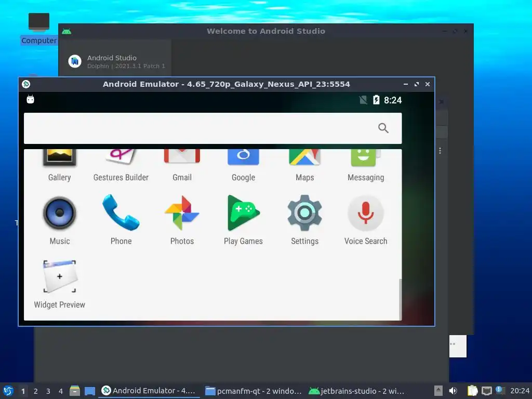The width and height of the screenshot is (532, 399).
Task: Open the LXQt start menu
Action: point(8,391)
